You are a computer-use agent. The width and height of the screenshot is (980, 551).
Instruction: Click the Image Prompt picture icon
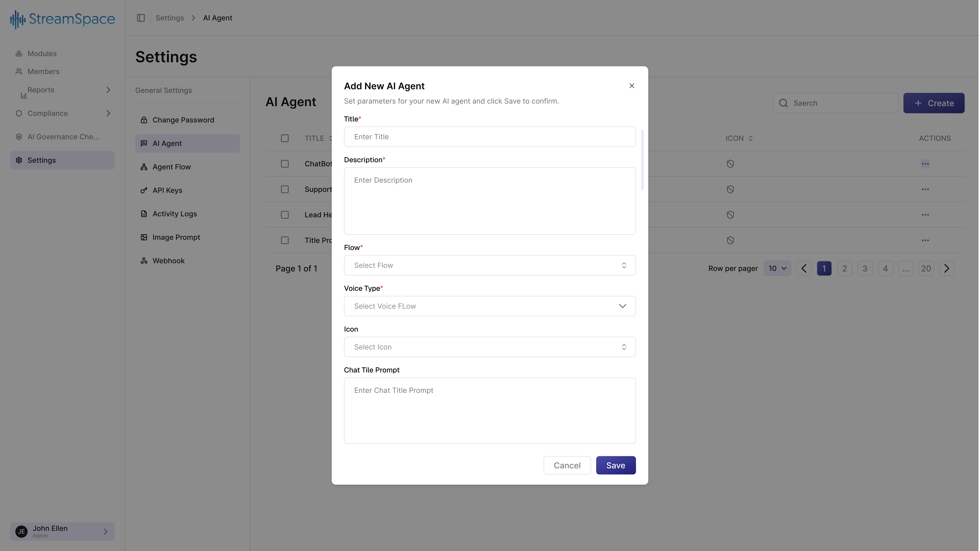click(x=144, y=237)
